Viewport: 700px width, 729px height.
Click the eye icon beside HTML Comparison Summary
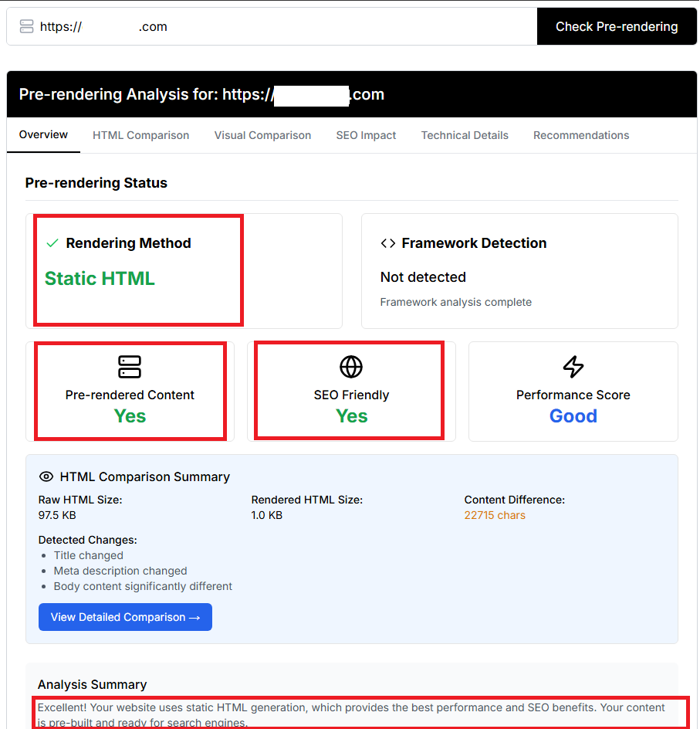pos(46,476)
